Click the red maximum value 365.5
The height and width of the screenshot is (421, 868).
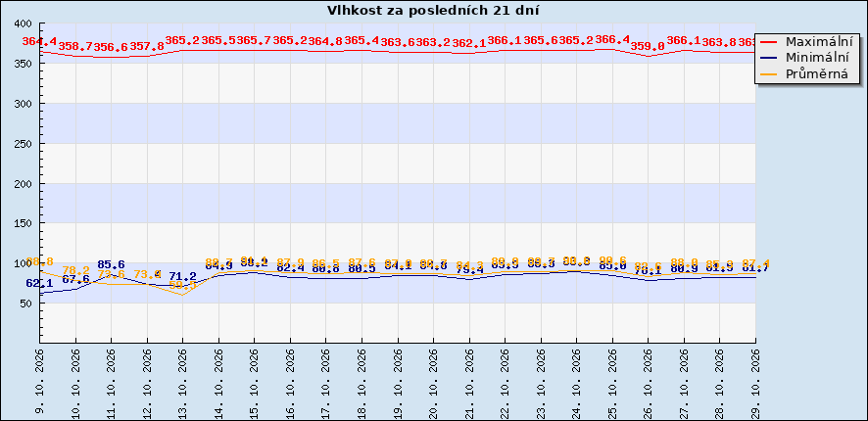pos(218,40)
